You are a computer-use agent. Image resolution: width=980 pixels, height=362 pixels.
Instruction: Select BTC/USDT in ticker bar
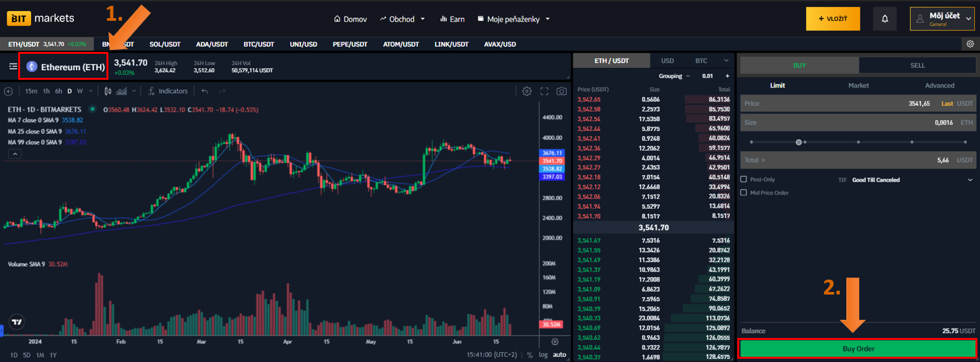coord(259,44)
